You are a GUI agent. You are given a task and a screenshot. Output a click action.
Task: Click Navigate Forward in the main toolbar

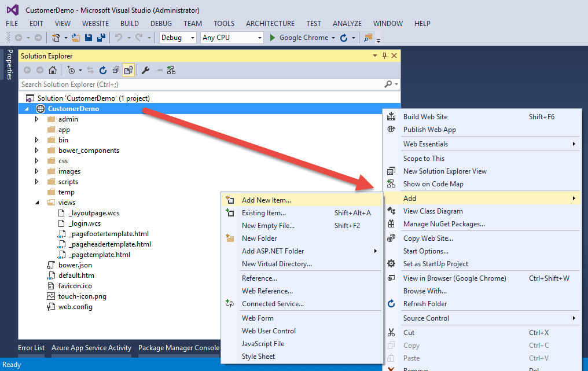coord(38,38)
